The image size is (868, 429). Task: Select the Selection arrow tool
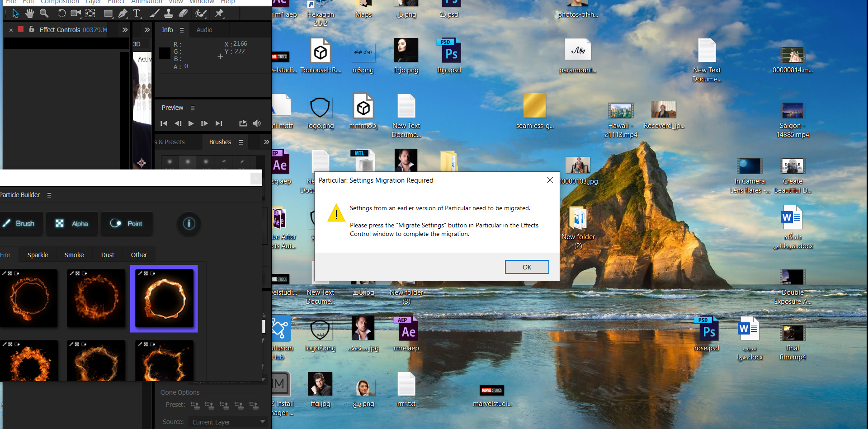click(x=15, y=14)
